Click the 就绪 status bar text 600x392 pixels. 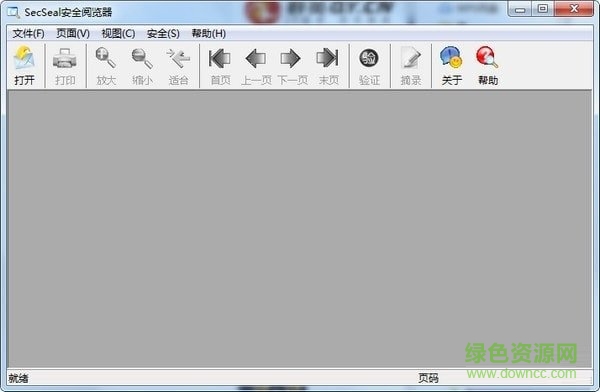coord(18,378)
